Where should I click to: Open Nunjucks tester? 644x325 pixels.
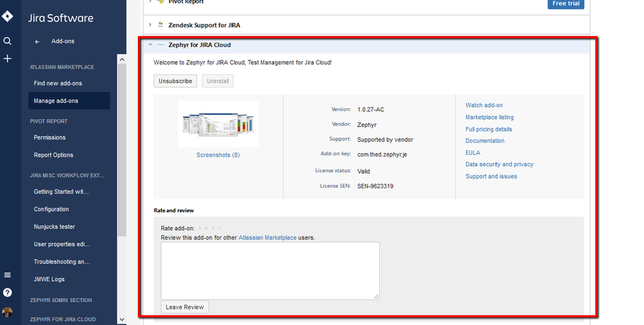pos(54,226)
